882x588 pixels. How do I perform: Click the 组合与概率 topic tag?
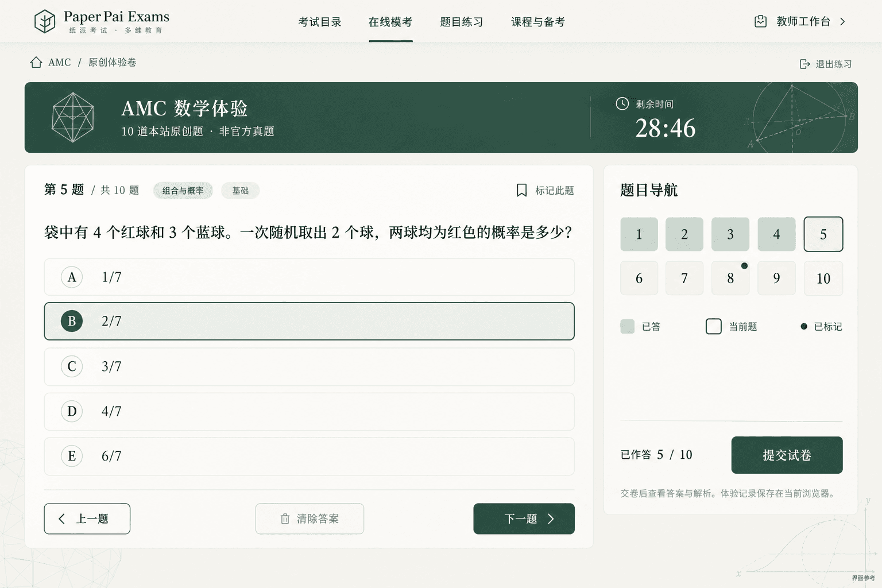(183, 191)
